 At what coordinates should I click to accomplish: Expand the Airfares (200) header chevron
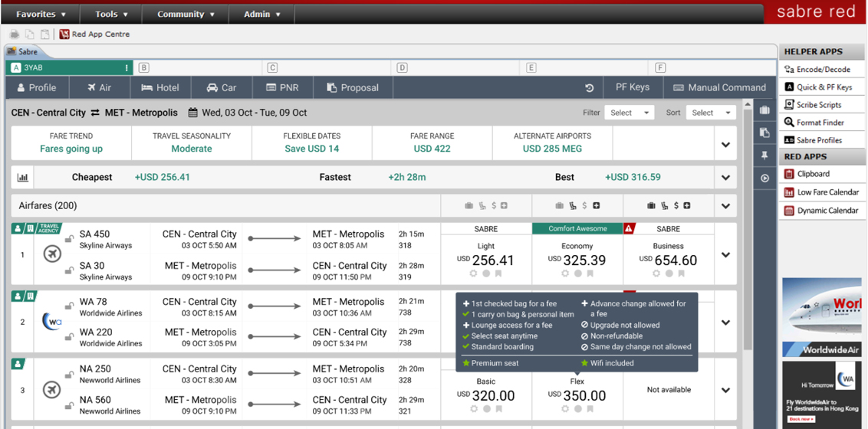[x=725, y=206]
